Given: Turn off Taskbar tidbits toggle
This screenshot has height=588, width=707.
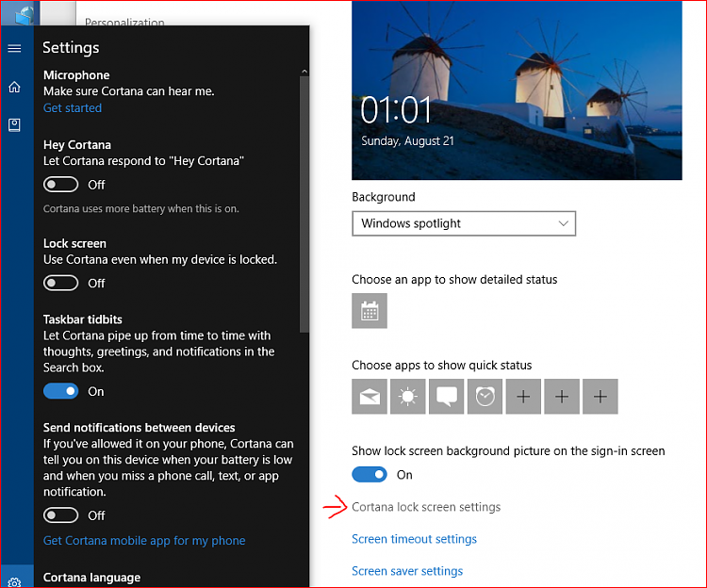Looking at the screenshot, I should tap(61, 391).
